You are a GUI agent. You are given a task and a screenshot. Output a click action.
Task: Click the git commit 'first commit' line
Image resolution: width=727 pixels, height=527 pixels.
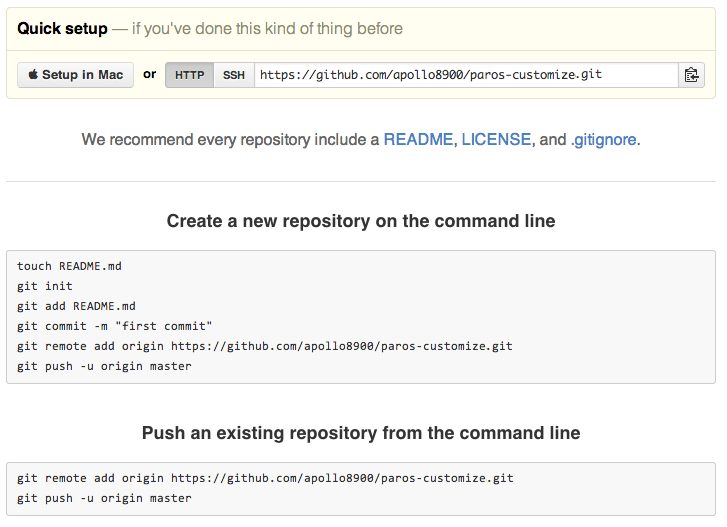(x=115, y=326)
